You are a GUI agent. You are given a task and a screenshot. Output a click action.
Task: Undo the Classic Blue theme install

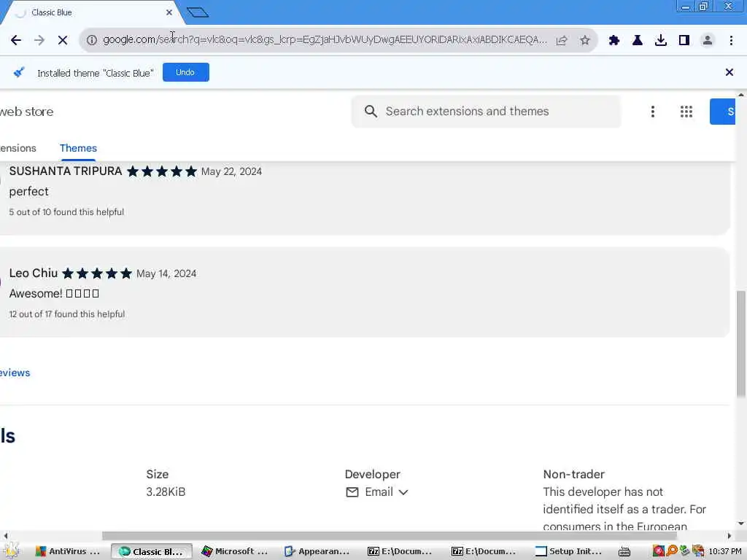[185, 72]
